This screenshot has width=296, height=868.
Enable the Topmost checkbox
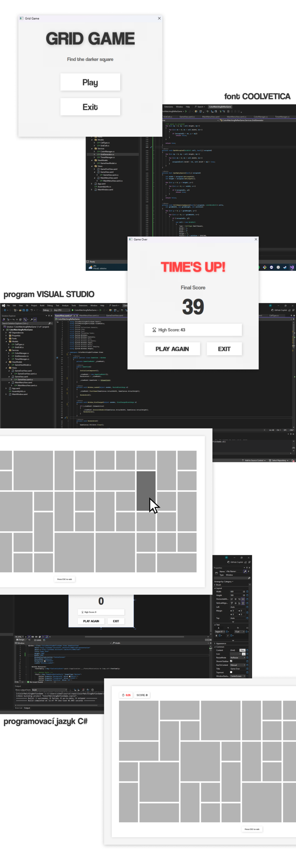[231, 672]
